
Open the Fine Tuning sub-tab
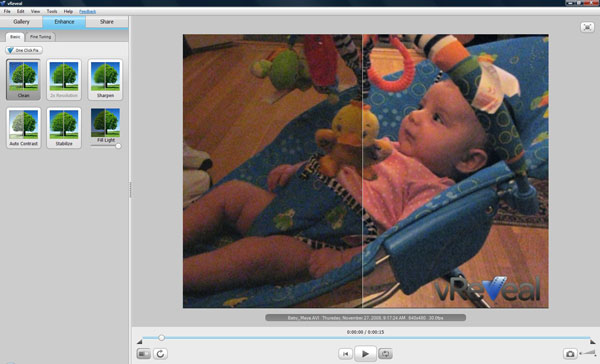coord(41,37)
